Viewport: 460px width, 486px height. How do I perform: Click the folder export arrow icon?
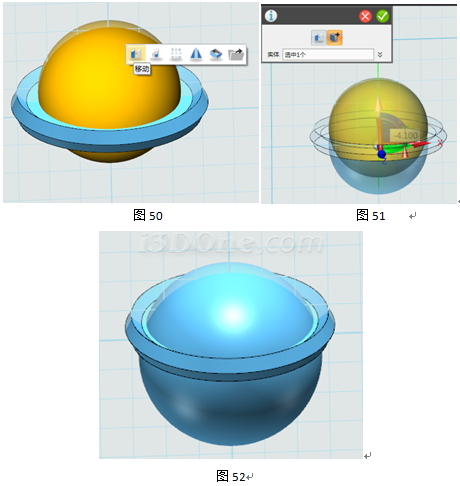point(236,54)
